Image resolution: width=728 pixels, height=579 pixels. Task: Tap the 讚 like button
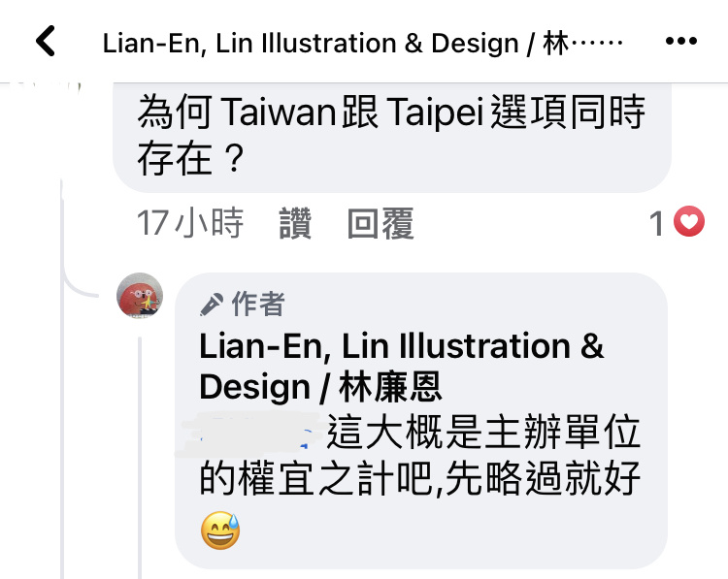point(295,223)
